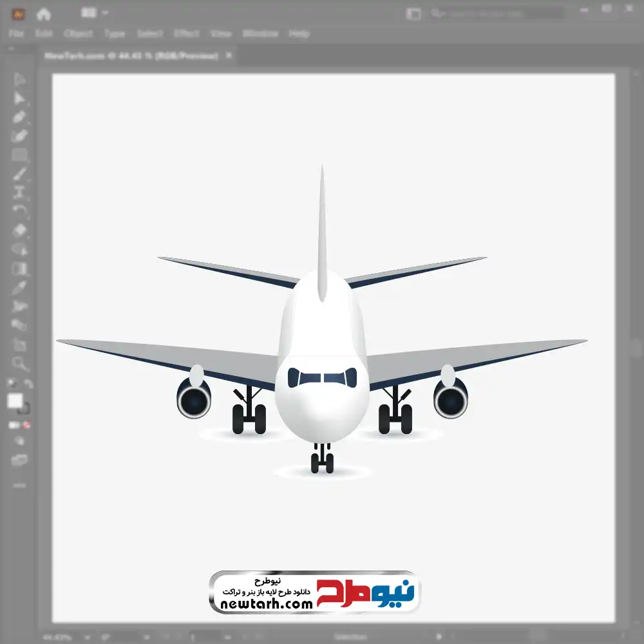Pick the Pen tool in toolbar

[x=19, y=117]
